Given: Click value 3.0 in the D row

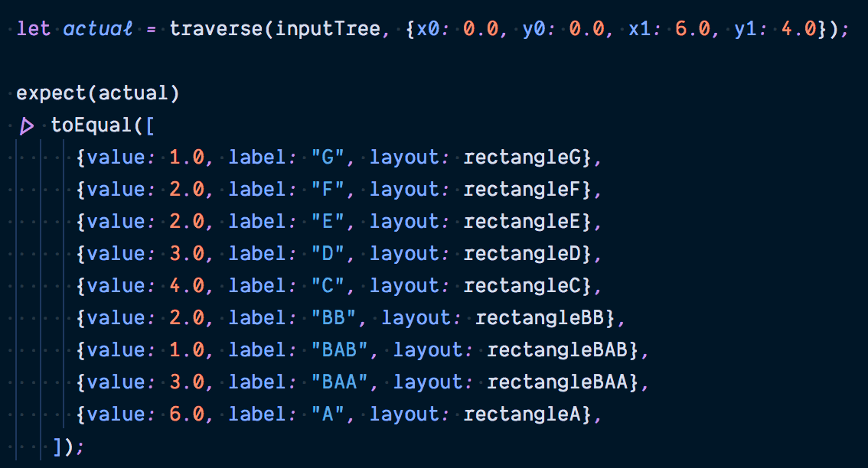Looking at the screenshot, I should tap(187, 253).
